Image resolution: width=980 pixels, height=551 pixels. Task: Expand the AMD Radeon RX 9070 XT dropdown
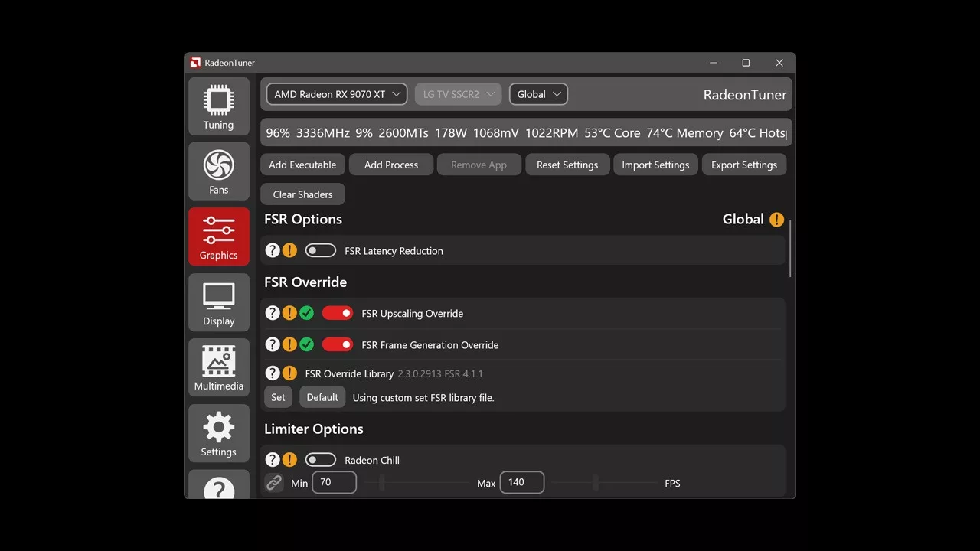pos(337,94)
